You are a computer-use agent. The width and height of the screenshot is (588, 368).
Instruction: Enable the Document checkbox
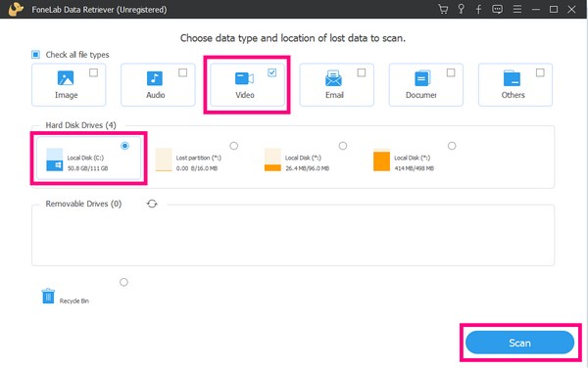click(x=451, y=72)
